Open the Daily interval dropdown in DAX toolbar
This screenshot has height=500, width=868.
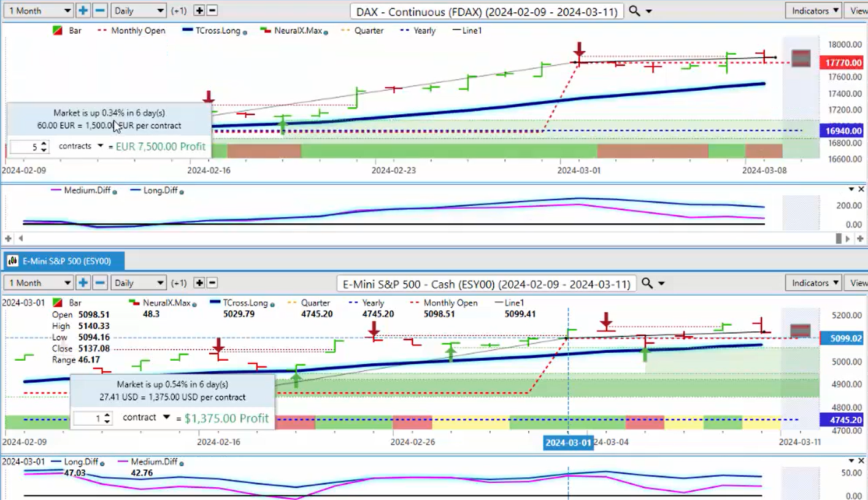click(139, 10)
